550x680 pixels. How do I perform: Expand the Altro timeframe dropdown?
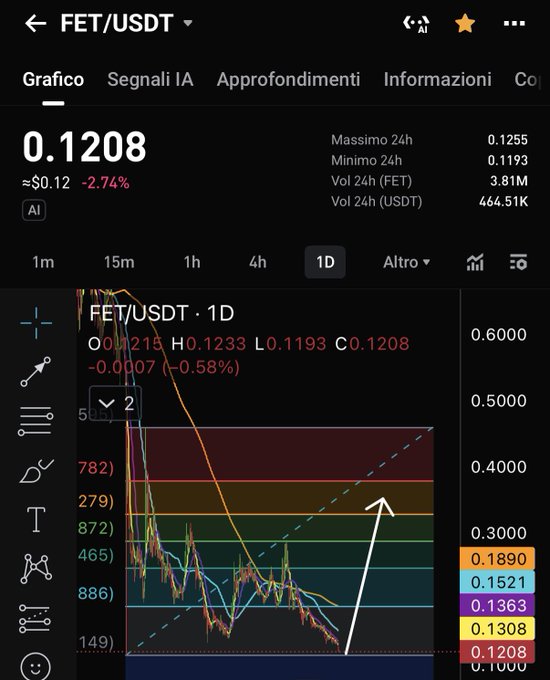click(406, 262)
